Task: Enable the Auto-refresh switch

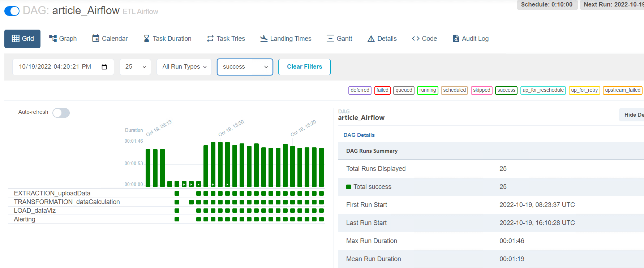Action: click(61, 113)
